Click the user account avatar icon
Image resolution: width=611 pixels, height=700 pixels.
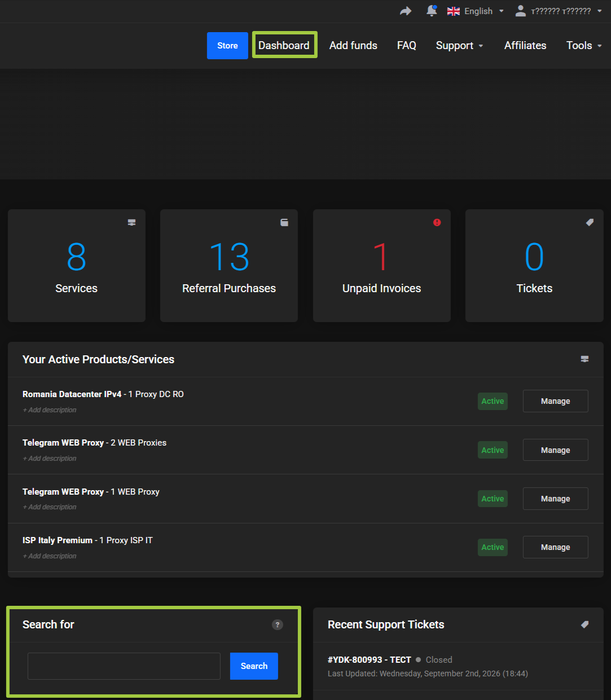(x=521, y=11)
